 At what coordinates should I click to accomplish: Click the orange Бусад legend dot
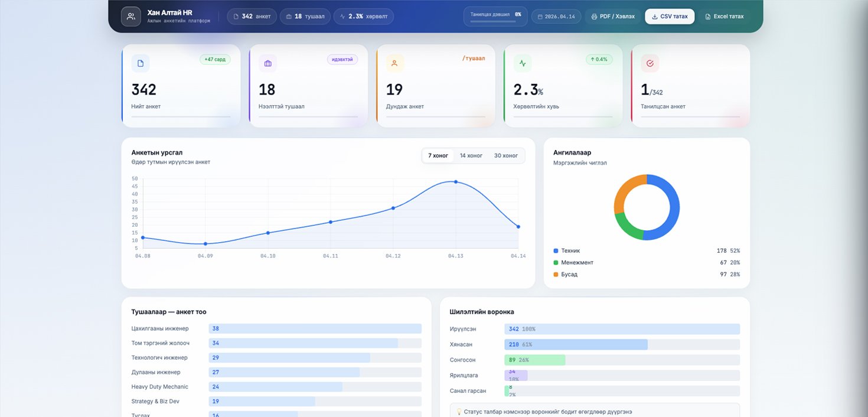556,275
